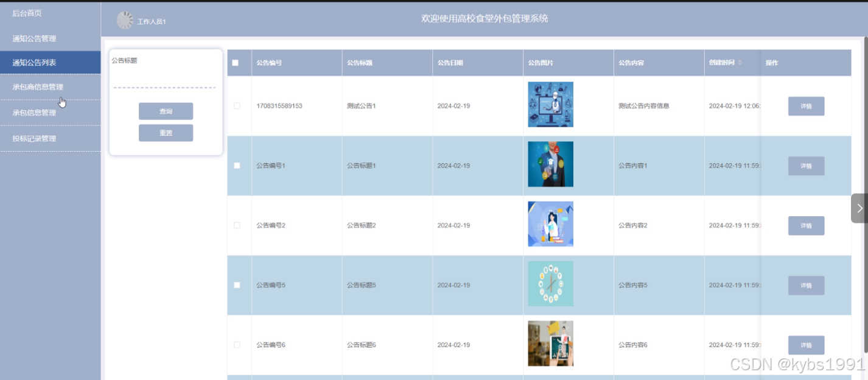Click the 重置 reset button
868x380 pixels.
click(x=166, y=133)
